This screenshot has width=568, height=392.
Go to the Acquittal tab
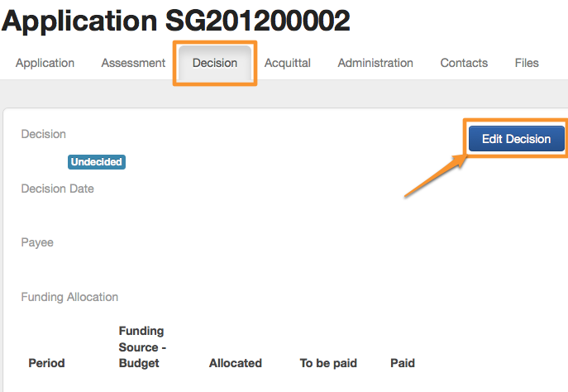(x=288, y=63)
